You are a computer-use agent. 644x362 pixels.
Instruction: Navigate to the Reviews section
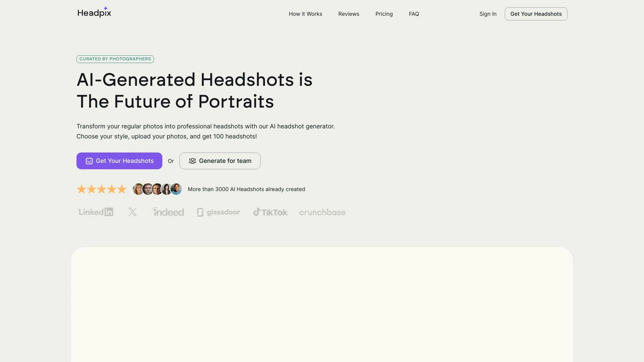point(348,14)
